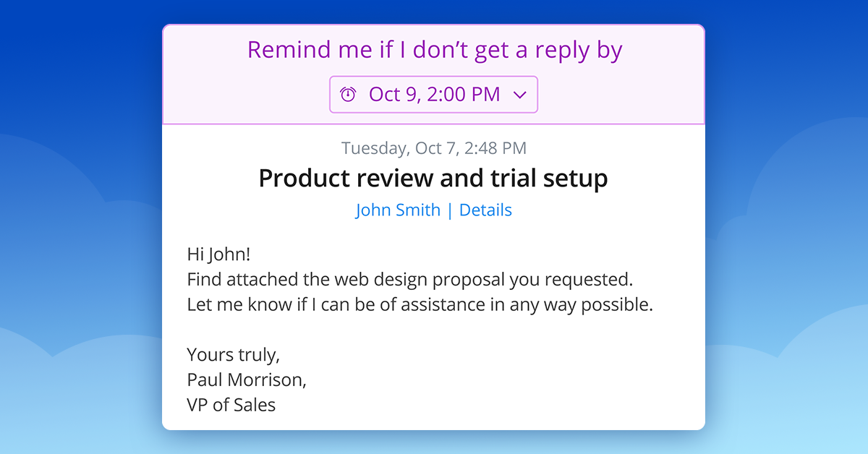This screenshot has height=454, width=868.
Task: Click the reminder banner heading text
Action: coord(434,49)
